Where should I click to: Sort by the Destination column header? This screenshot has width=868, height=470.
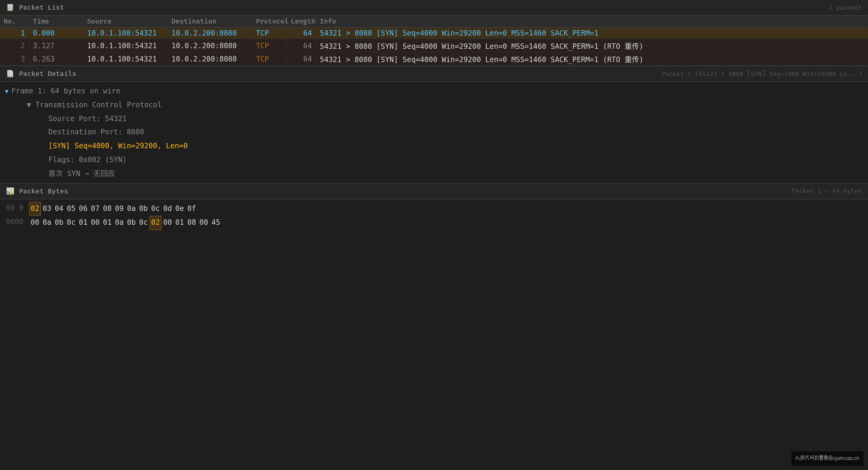210,21
